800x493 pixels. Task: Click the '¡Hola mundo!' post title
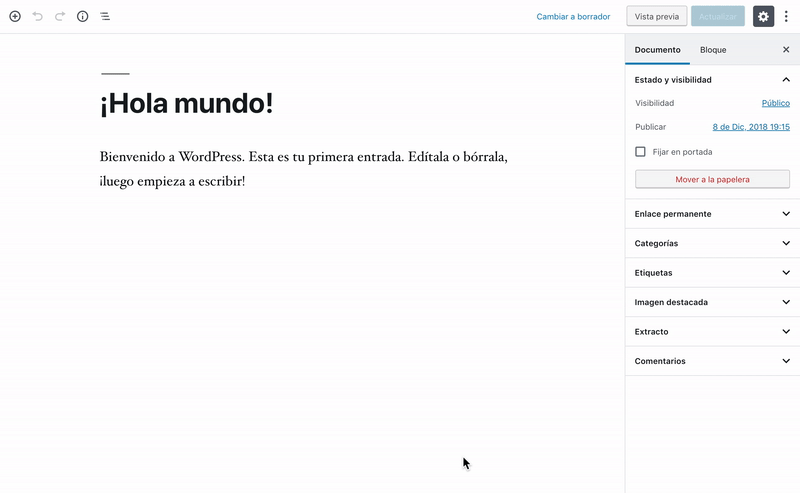coord(186,103)
